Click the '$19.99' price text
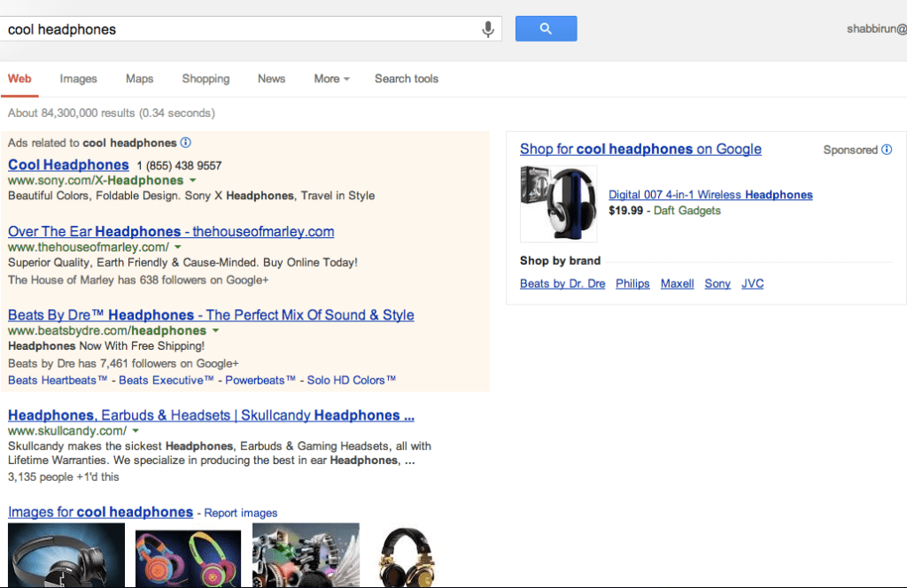The image size is (907, 588). coord(625,211)
